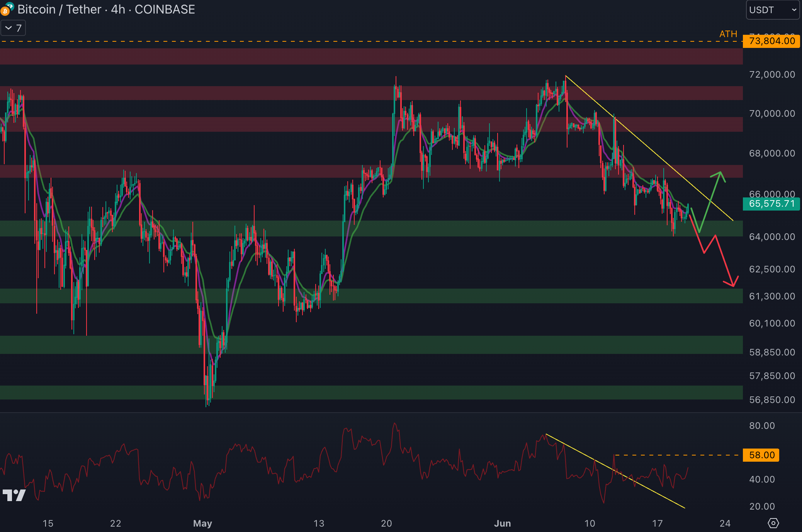The width and height of the screenshot is (802, 532).
Task: Expand the collapsed 7 indicators legend
Action: 13,28
